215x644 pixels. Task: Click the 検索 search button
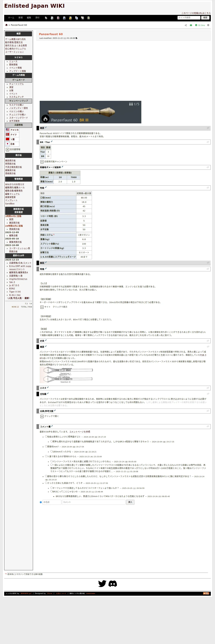(x=205, y=18)
